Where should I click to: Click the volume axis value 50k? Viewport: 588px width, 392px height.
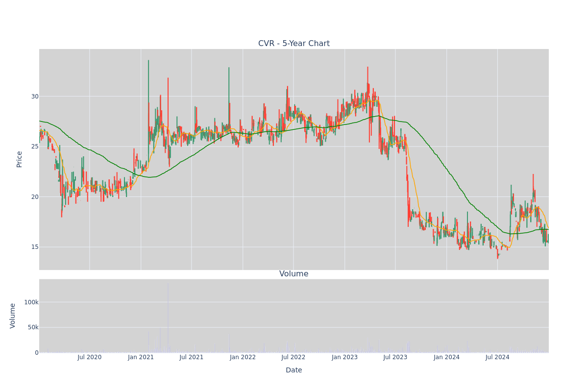coord(33,327)
